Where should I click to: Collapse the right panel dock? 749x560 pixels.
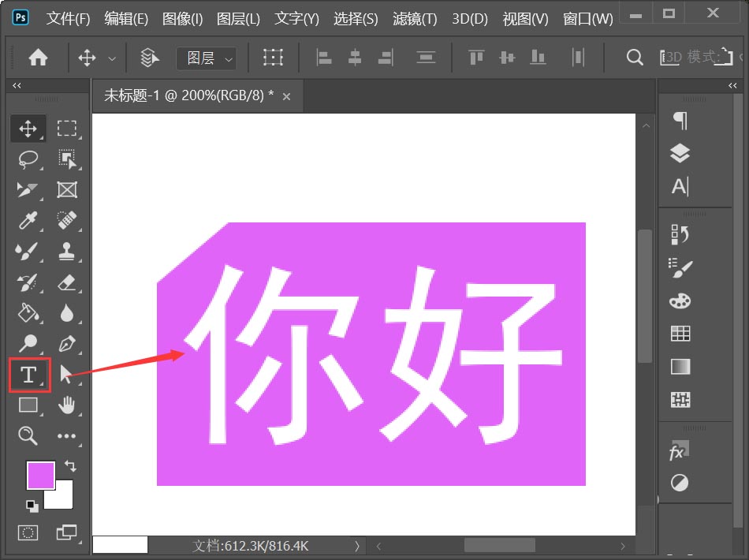click(x=732, y=85)
